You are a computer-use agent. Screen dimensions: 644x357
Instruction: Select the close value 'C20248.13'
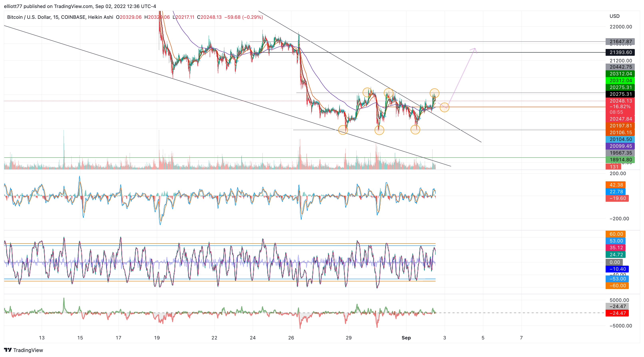click(209, 17)
